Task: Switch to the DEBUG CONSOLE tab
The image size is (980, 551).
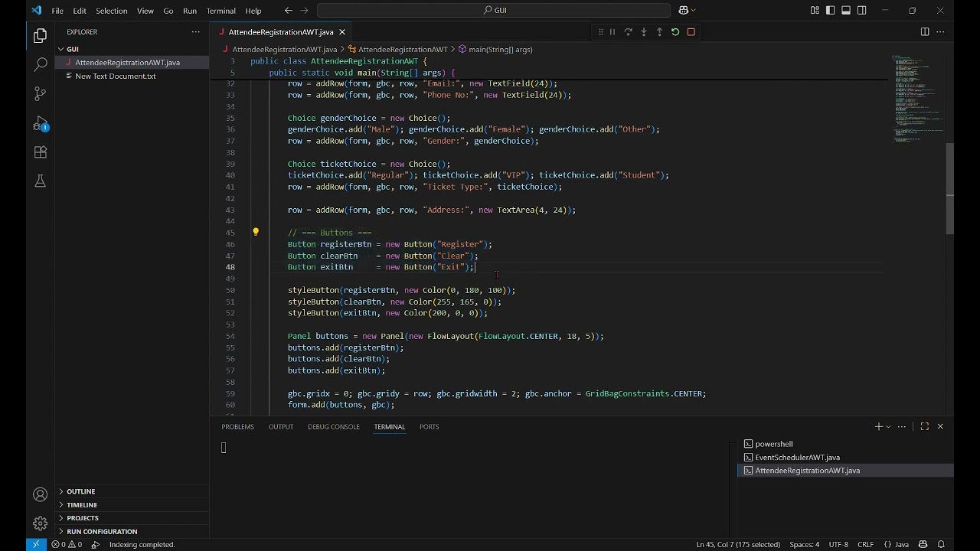Action: [334, 426]
